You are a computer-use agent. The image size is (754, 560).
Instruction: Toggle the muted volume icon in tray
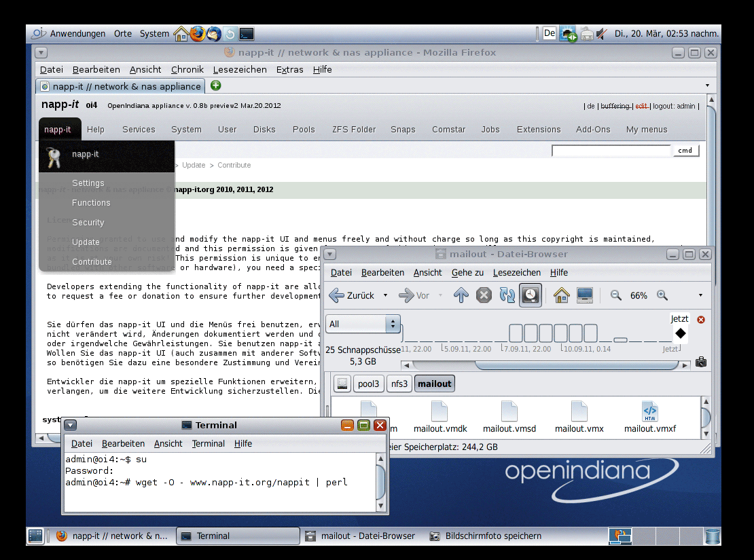(601, 33)
